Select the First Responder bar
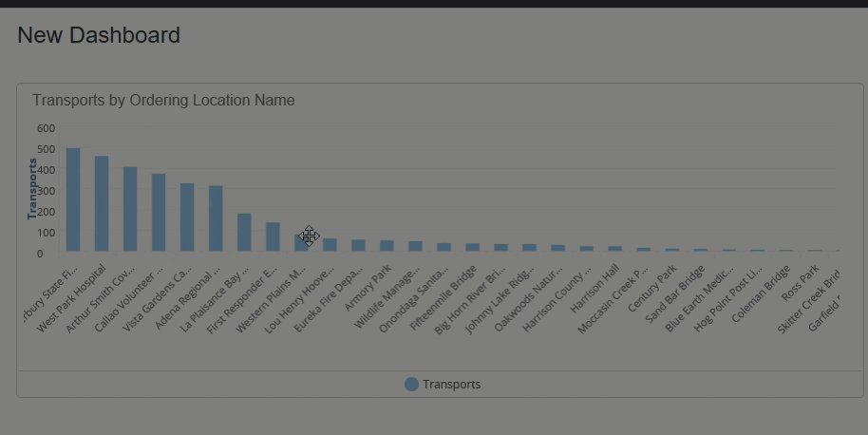The height and width of the screenshot is (435, 868). [273, 236]
